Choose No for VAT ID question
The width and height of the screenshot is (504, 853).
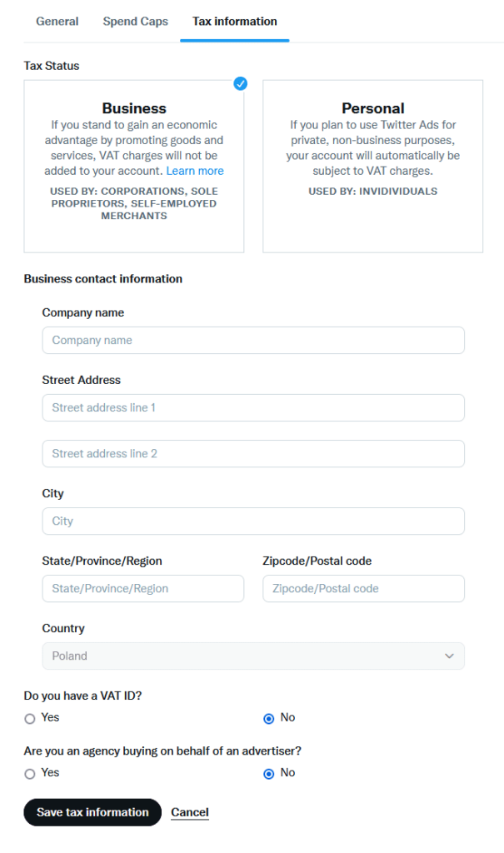click(269, 719)
